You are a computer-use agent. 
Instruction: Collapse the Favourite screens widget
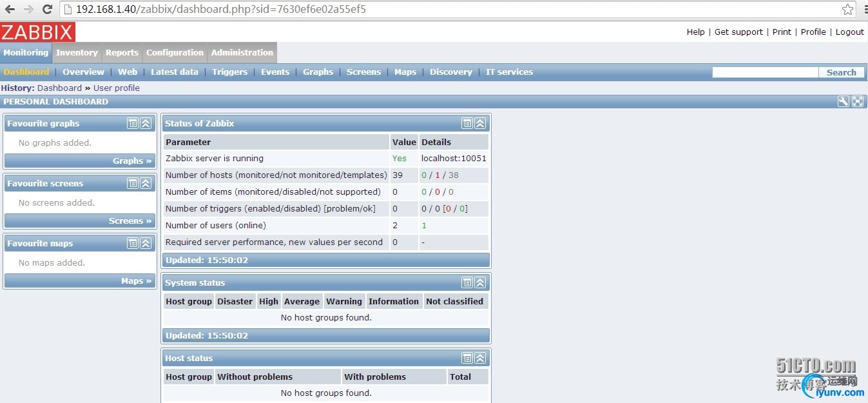(x=146, y=183)
